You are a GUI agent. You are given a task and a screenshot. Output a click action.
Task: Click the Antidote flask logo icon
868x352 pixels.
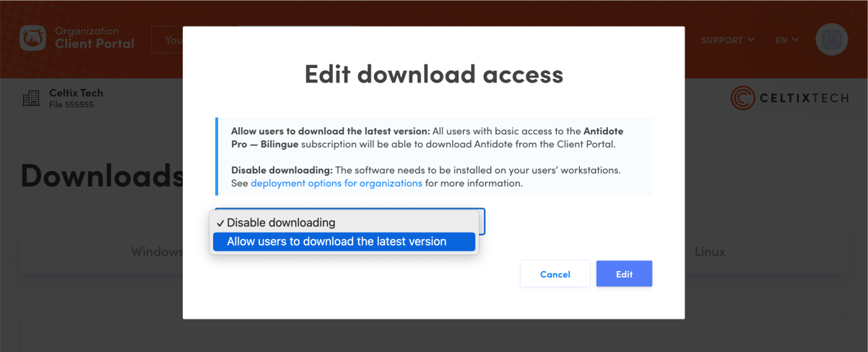pos(33,39)
